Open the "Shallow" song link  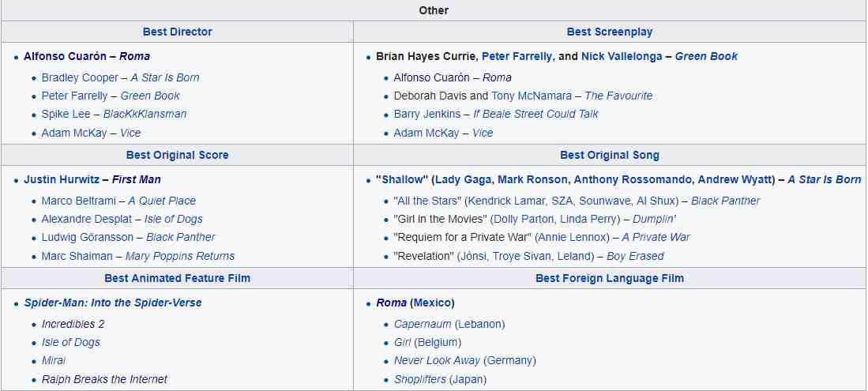point(400,179)
